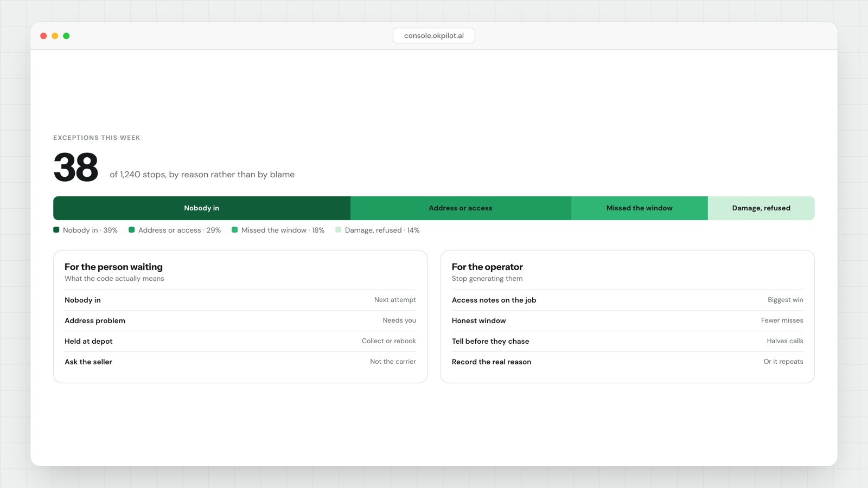Open the 'Access notes on the job' row
Image resolution: width=868 pixels, height=488 pixels.
click(x=628, y=300)
